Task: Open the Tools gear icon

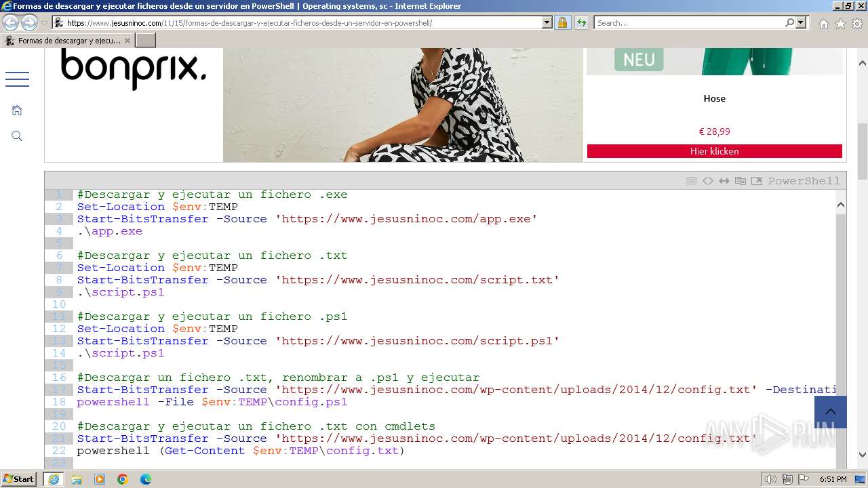Action: point(857,24)
